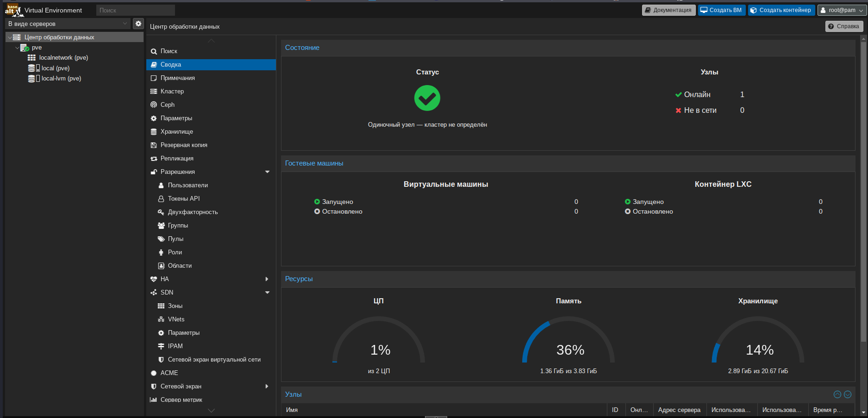Open the 'В виде серверов' view dropdown
Screen dimensions: 868x418
click(68, 24)
